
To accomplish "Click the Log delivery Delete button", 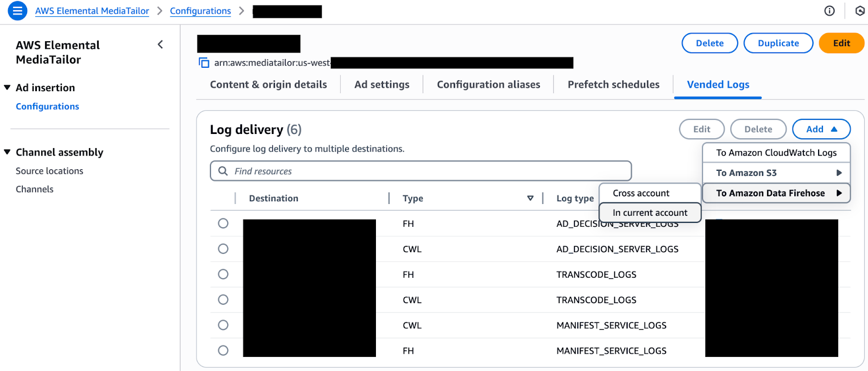I will pyautogui.click(x=758, y=129).
